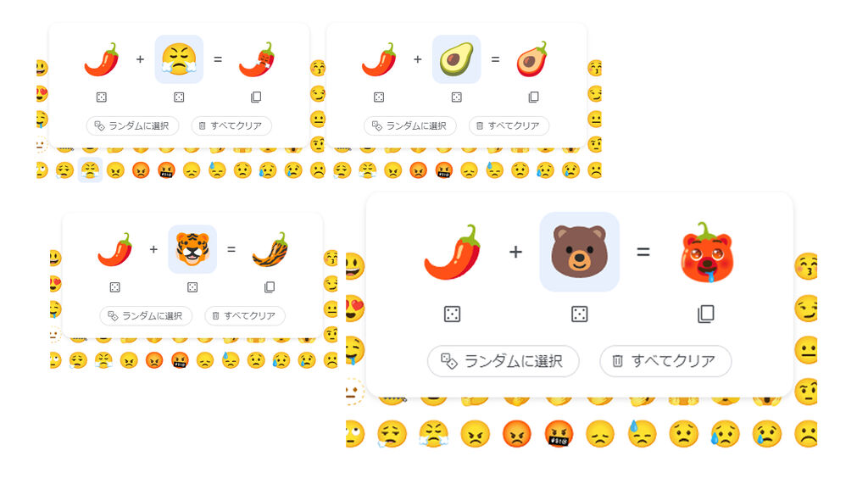Click ランダムに選択 in the steaming face panel
868x495 pixels.
click(x=132, y=125)
